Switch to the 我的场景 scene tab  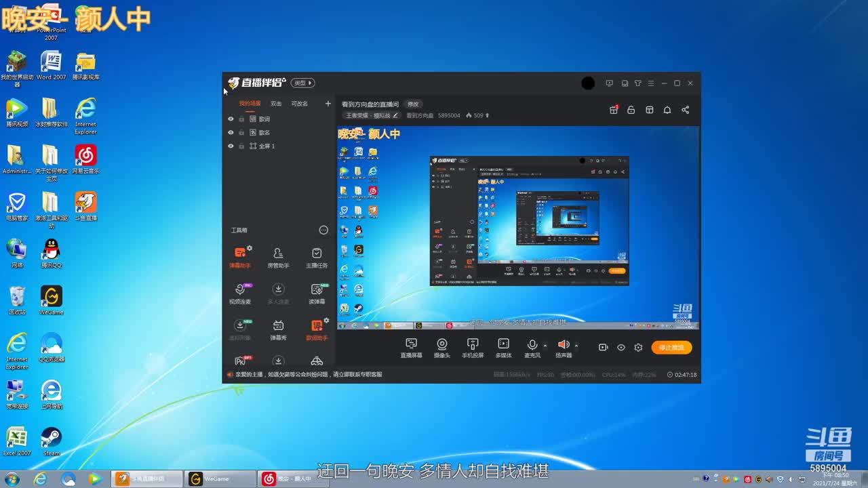(x=250, y=104)
